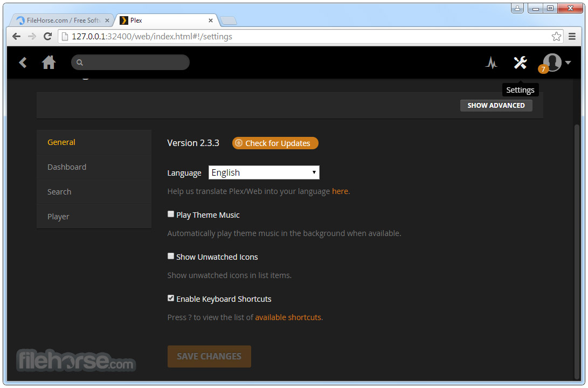Viewport: 588px width, 388px height.
Task: Click the Settings wrench and screwdriver icon
Action: pos(520,63)
